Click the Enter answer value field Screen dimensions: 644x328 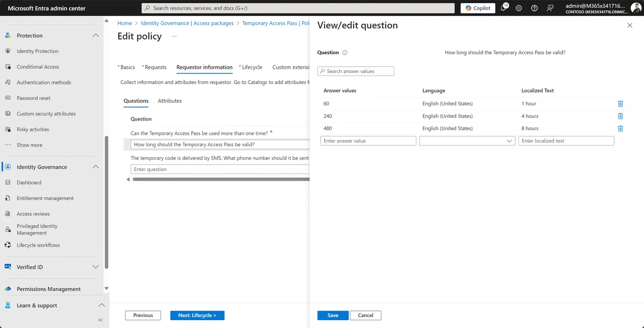point(368,141)
